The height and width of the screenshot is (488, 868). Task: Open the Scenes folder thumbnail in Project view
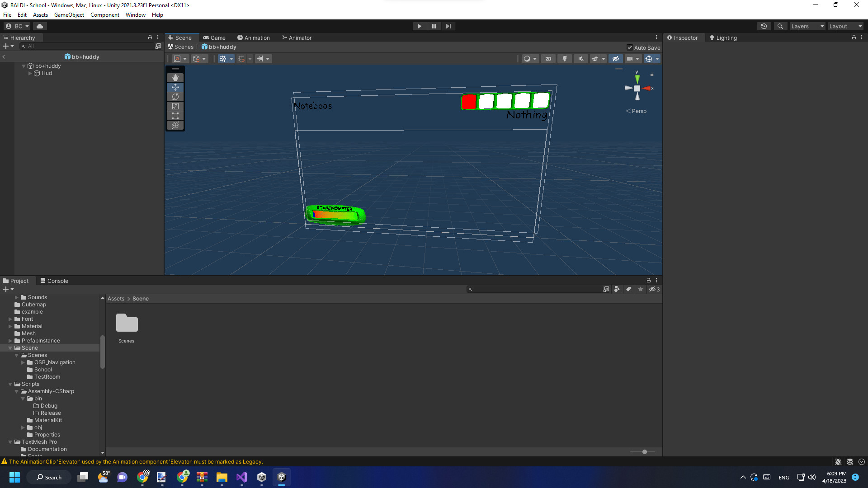coord(126,323)
